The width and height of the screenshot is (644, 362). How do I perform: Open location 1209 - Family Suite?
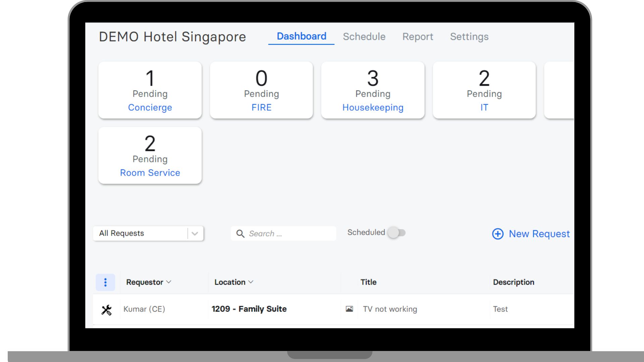pyautogui.click(x=249, y=309)
